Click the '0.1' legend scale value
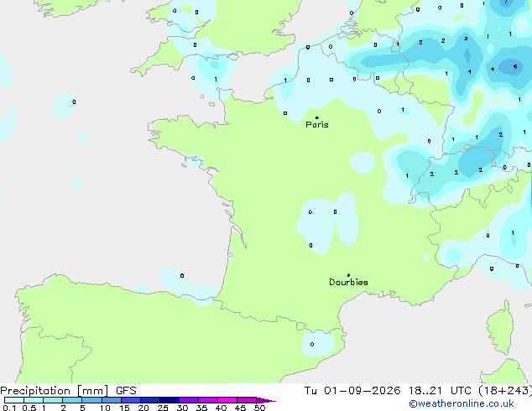Viewport: 532px width, 411px height. (9, 408)
